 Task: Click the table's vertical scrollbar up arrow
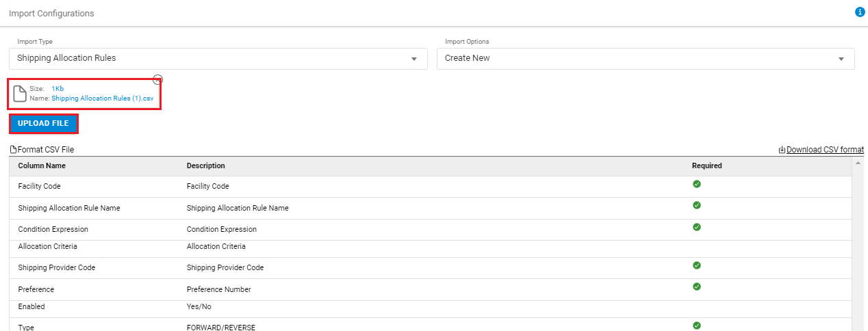(858, 163)
